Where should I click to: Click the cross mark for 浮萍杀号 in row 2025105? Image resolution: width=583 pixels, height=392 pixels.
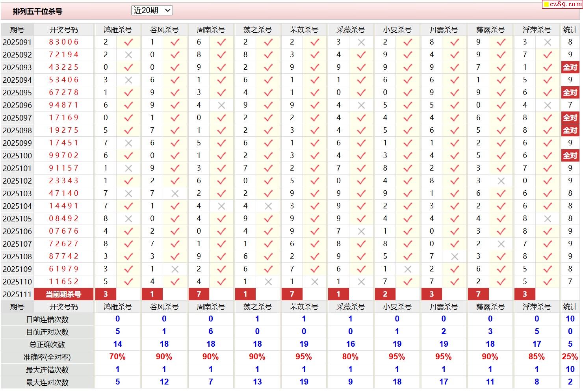click(548, 219)
